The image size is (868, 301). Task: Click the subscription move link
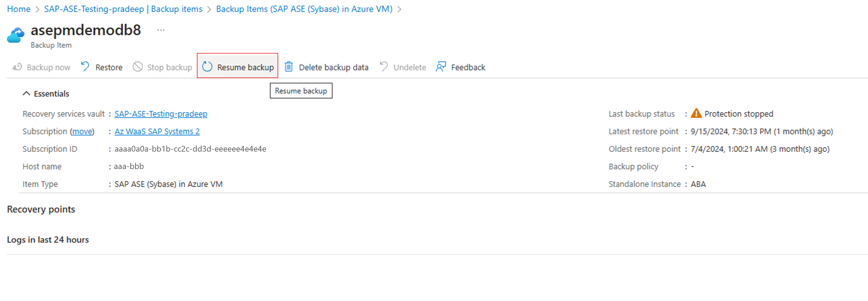click(x=82, y=131)
